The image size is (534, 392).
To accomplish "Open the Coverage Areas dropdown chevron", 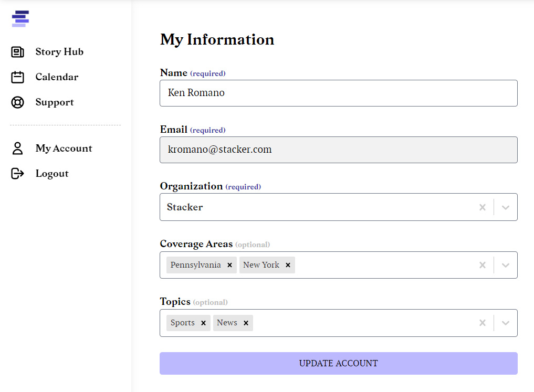I will [x=506, y=265].
